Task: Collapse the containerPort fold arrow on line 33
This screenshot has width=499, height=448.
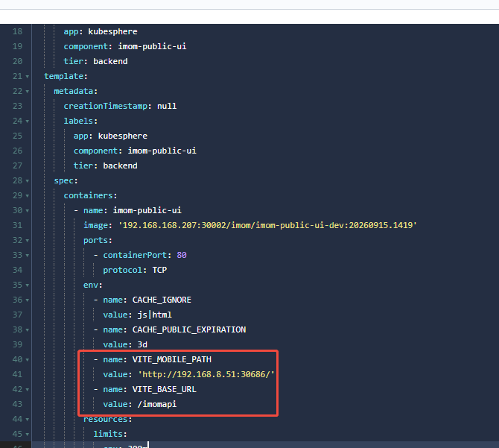Action: tap(28, 256)
